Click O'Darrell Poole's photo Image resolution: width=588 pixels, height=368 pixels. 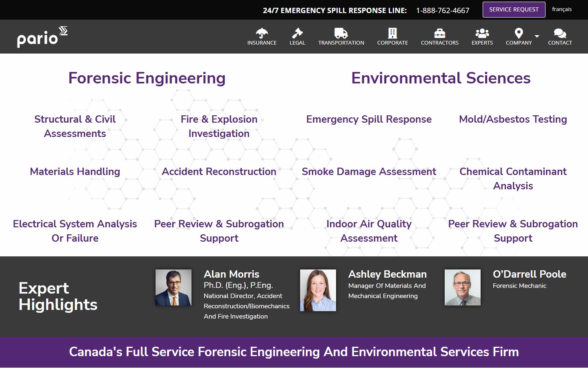pos(463,287)
